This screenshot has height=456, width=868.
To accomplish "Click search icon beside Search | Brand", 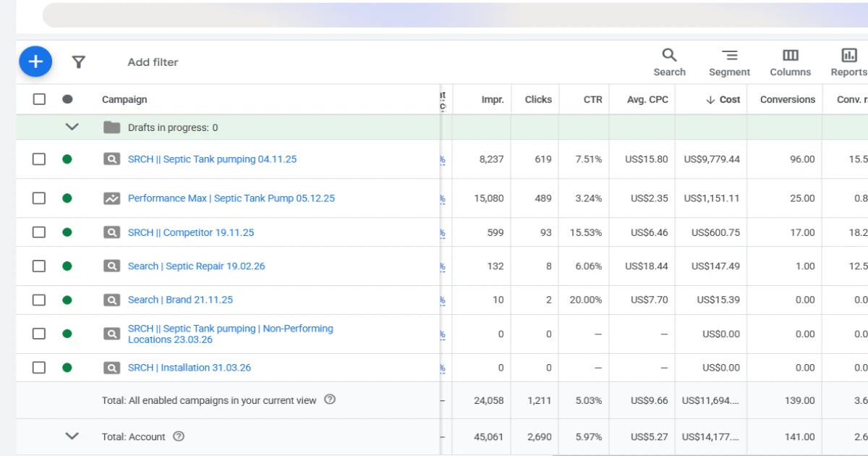I will pos(111,300).
